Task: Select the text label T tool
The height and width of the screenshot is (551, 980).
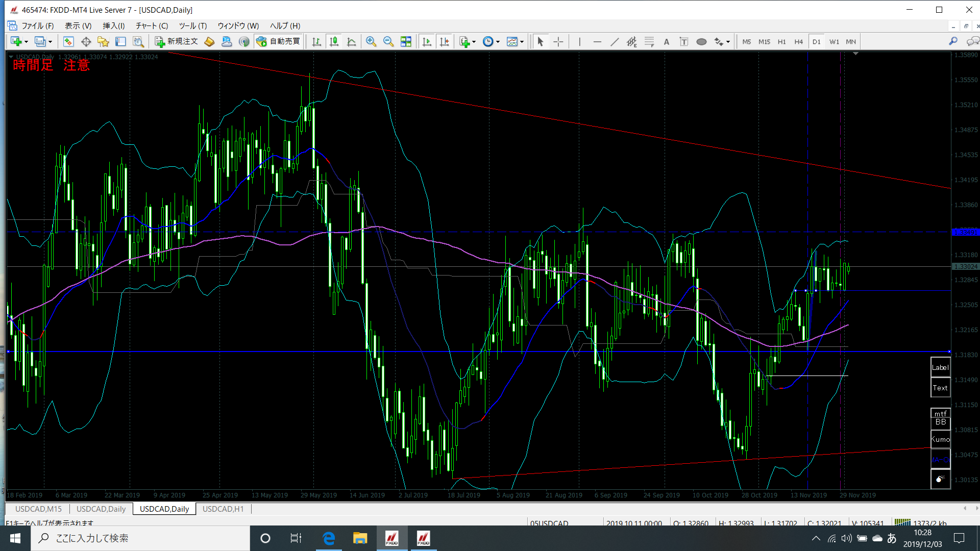Action: point(684,42)
